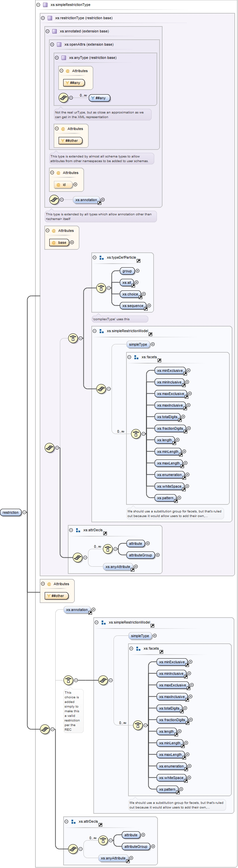Viewport: 238px width, 868px height.
Task: Expand the xs:sequence element
Action: coord(149,305)
